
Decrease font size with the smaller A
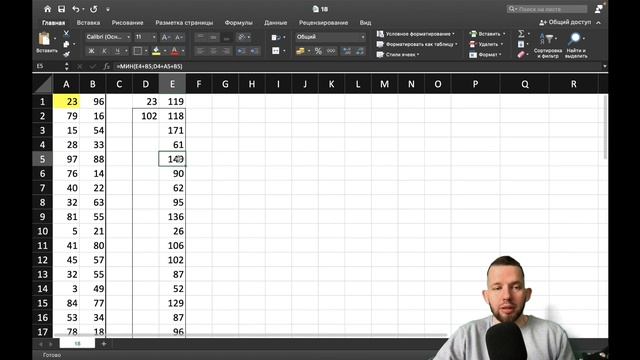pos(179,37)
